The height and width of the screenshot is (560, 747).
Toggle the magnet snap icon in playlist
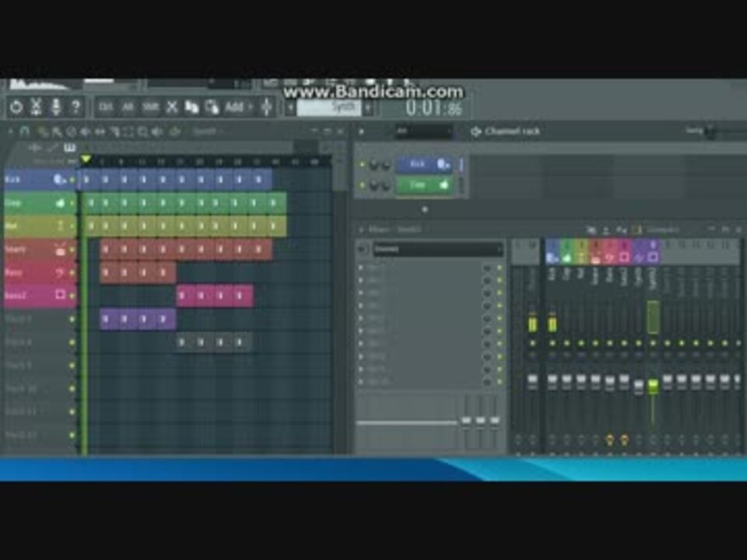[25, 131]
